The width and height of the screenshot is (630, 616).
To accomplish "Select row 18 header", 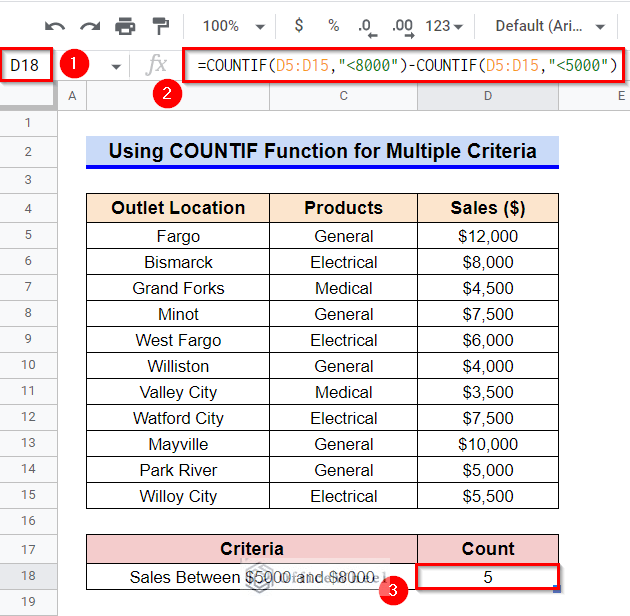I will pos(29,576).
